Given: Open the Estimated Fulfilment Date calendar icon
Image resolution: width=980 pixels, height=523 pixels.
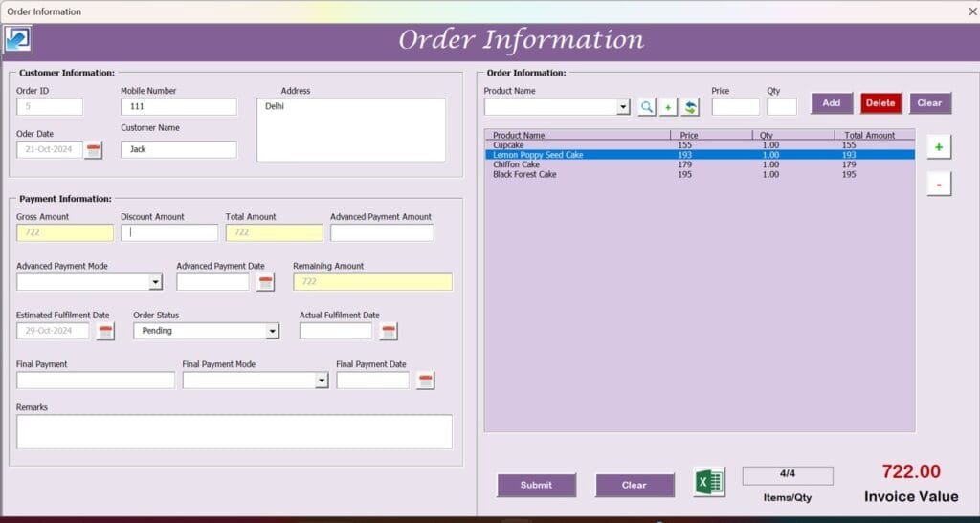Looking at the screenshot, I should [x=105, y=331].
